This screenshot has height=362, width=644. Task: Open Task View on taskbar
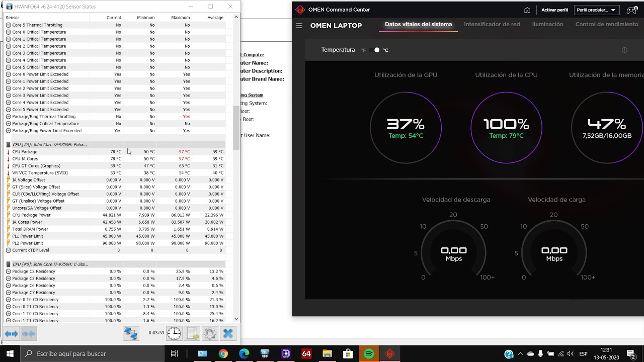[175, 353]
